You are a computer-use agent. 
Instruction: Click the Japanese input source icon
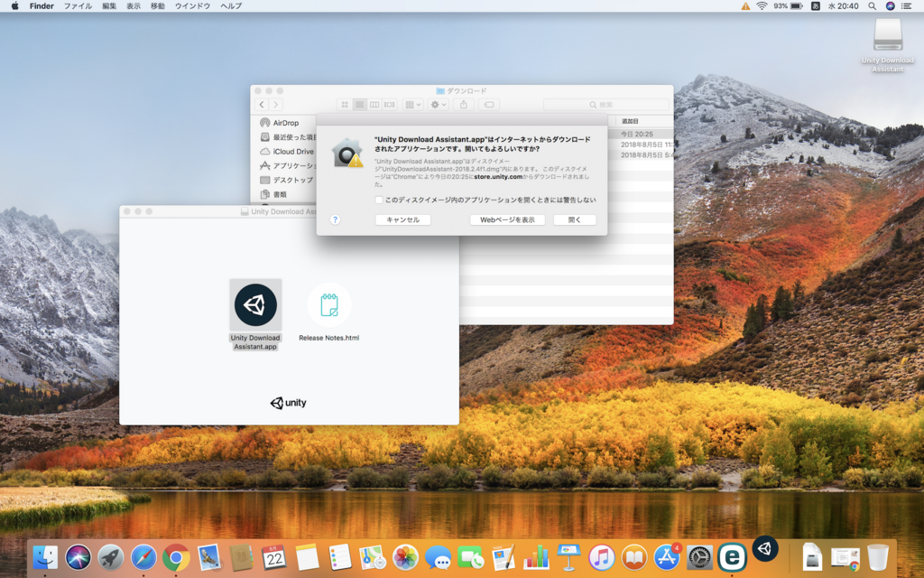(816, 6)
